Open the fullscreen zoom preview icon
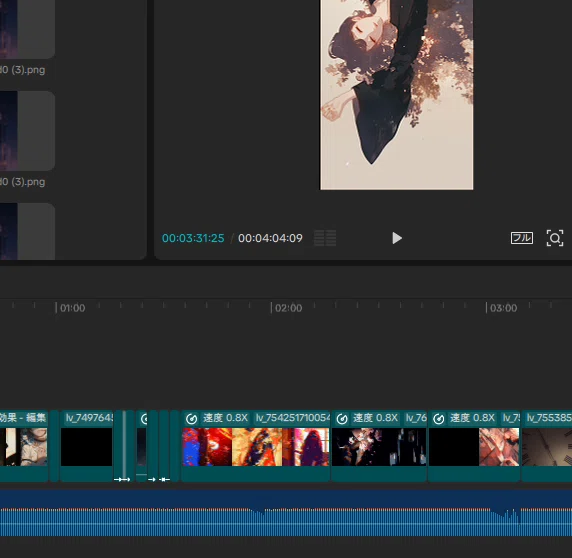The height and width of the screenshot is (558, 572). [555, 238]
